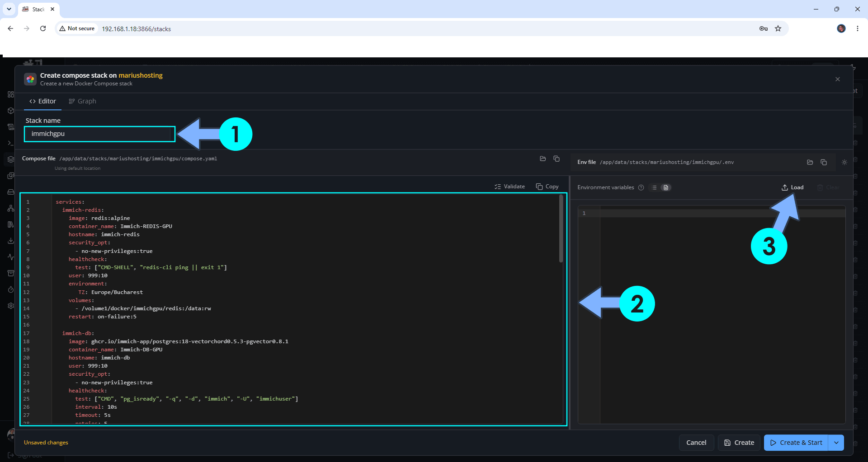Viewport: 868px width, 462px height.
Task: Open the activity pulse sidebar icon
Action: 11,257
